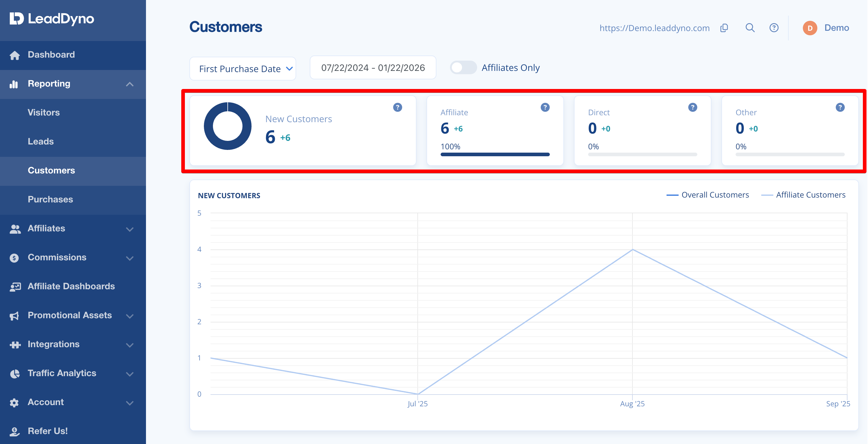The image size is (868, 444).
Task: Open the Visitors report
Action: tap(73, 113)
